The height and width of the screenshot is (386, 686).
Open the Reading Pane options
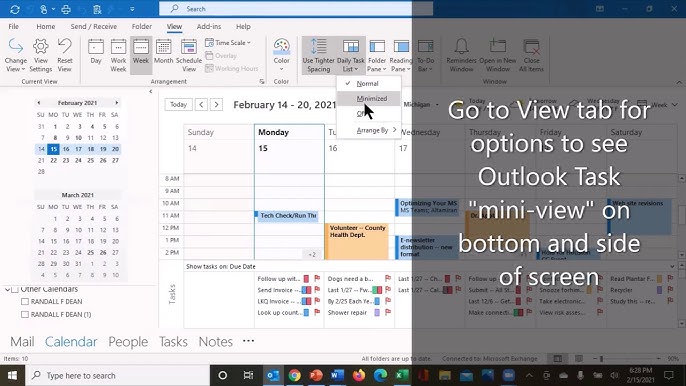point(401,55)
